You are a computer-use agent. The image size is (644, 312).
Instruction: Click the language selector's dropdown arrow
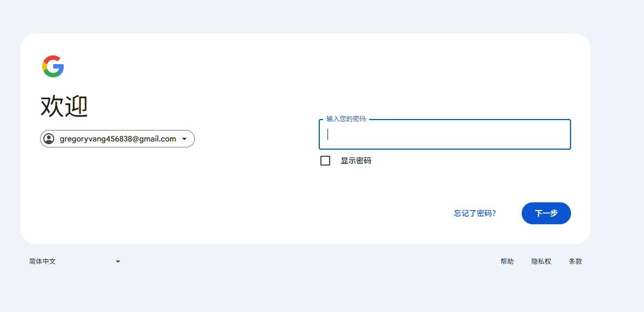pyautogui.click(x=118, y=262)
